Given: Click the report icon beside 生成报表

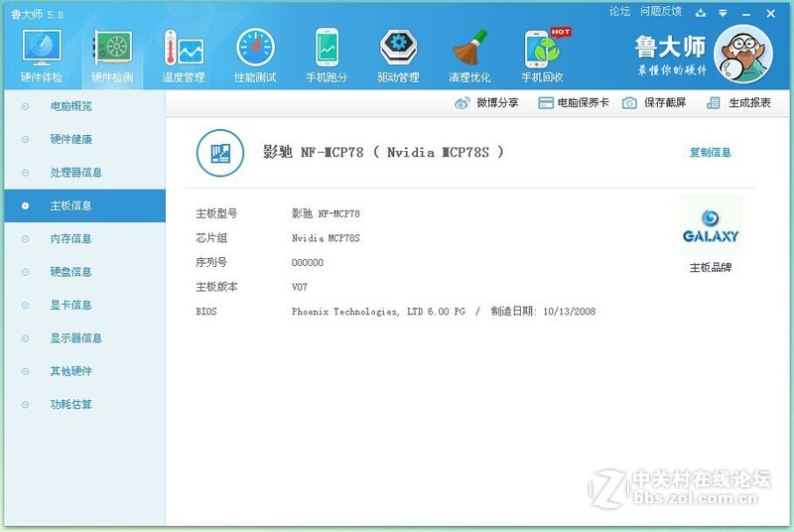Looking at the screenshot, I should pyautogui.click(x=713, y=103).
